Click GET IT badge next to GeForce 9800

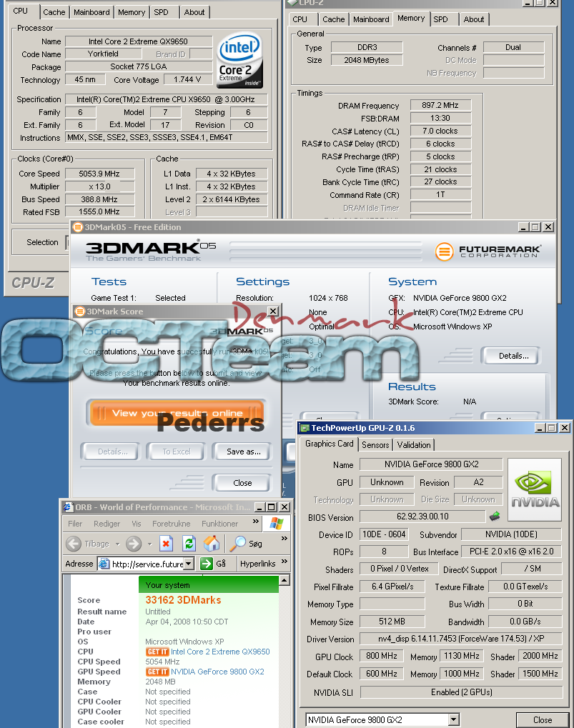(157, 672)
